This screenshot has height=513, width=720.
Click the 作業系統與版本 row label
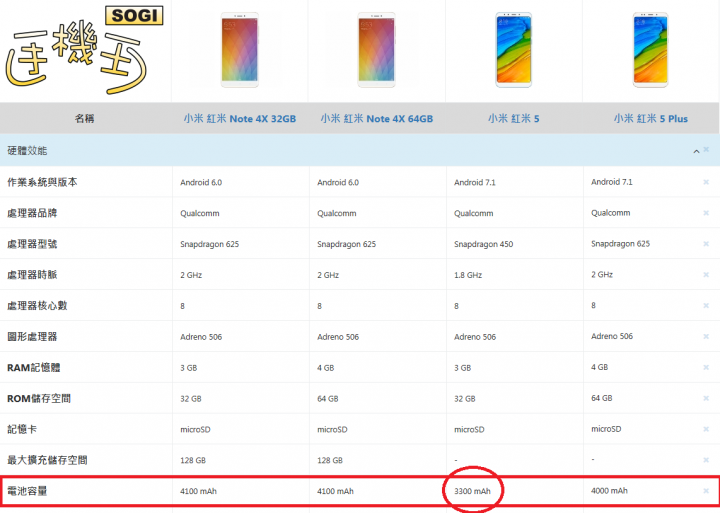[x=42, y=182]
